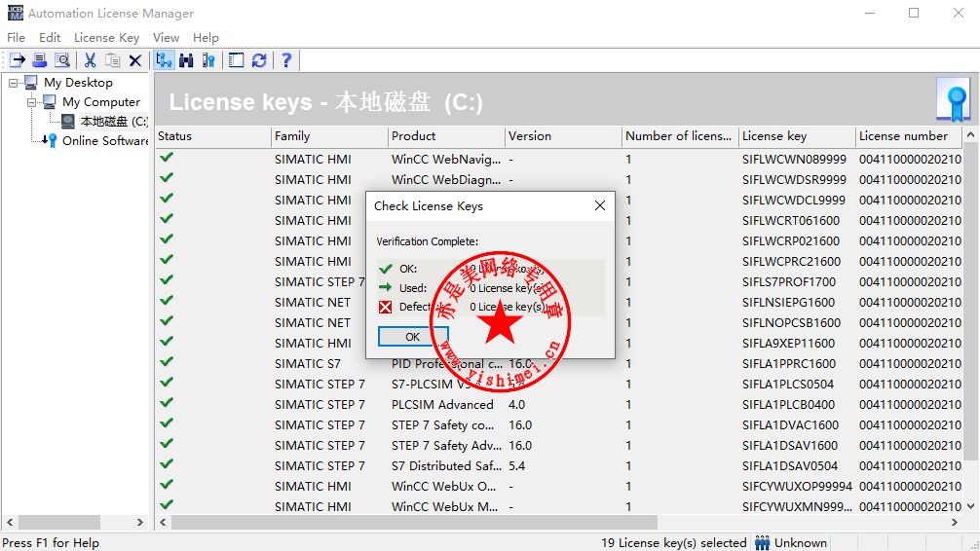Close the Check License Keys dialog
This screenshot has width=980, height=551.
[x=600, y=205]
